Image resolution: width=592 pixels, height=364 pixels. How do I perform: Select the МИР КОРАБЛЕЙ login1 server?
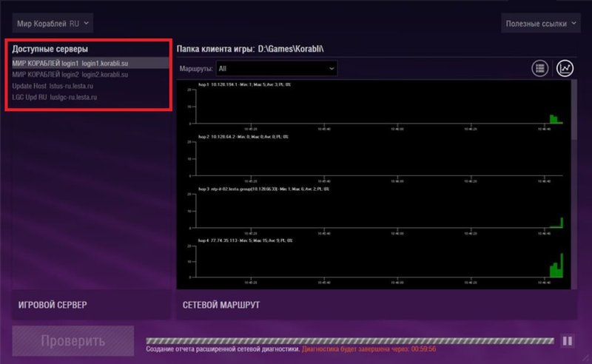pyautogui.click(x=71, y=64)
